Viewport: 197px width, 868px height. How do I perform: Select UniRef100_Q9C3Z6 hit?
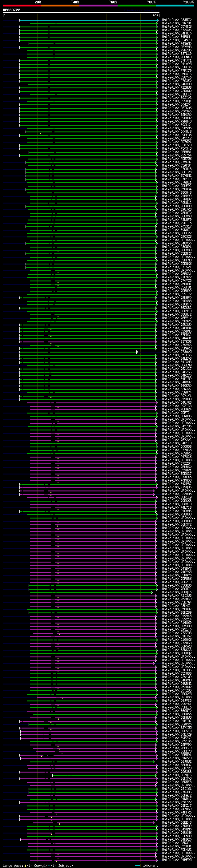pos(177,236)
